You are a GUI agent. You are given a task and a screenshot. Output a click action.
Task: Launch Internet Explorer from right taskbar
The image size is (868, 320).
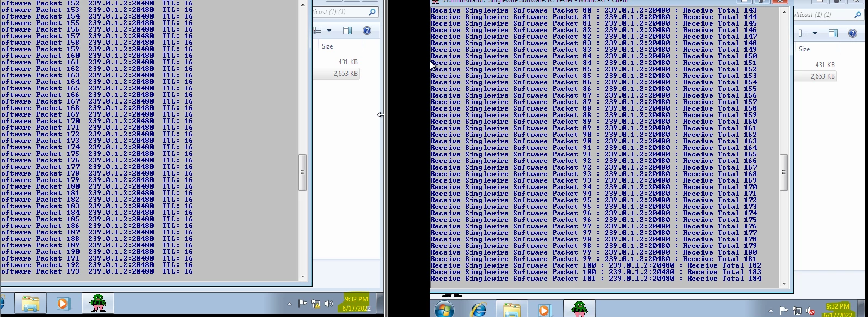[479, 310]
